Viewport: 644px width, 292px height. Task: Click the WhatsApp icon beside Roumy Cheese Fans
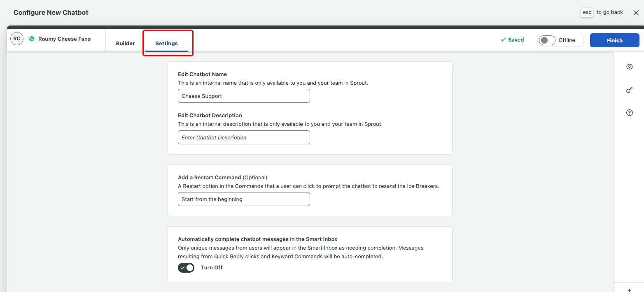[x=32, y=39]
